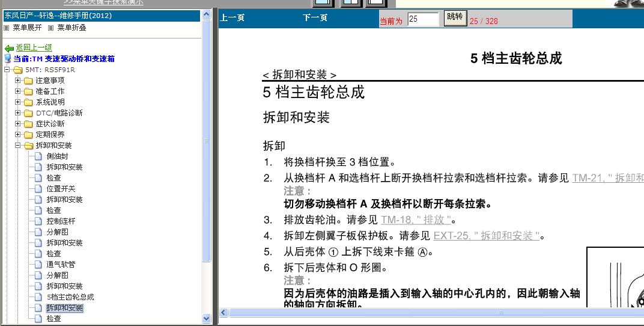644x326 pixels.
Task: Select 分解图 item directly below 控制连杆
Action: point(58,232)
